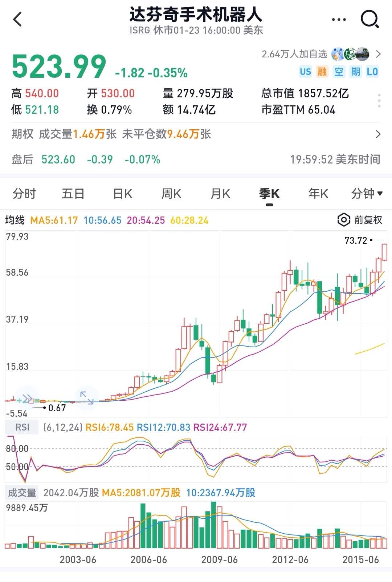Open the search magnifier icon
This screenshot has height=582, width=392.
(369, 19)
